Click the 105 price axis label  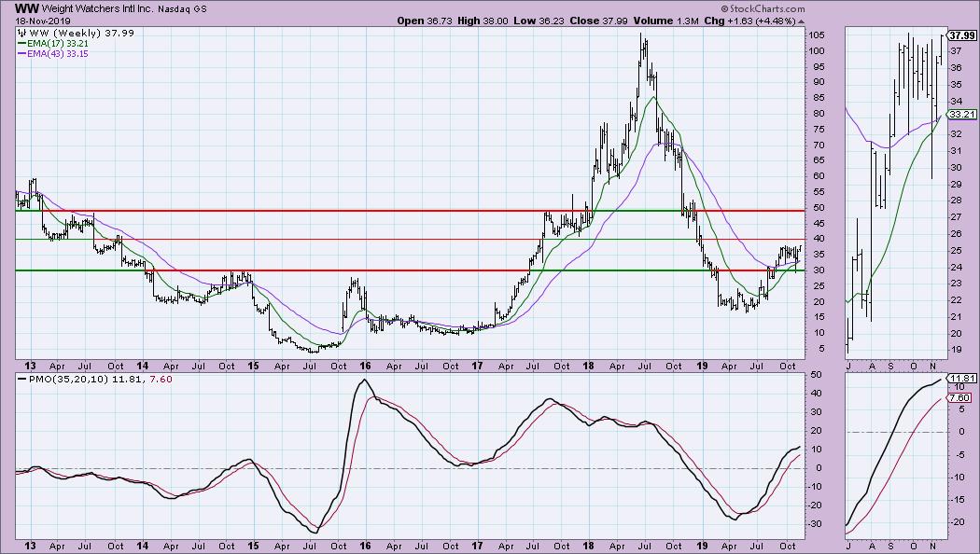817,35
